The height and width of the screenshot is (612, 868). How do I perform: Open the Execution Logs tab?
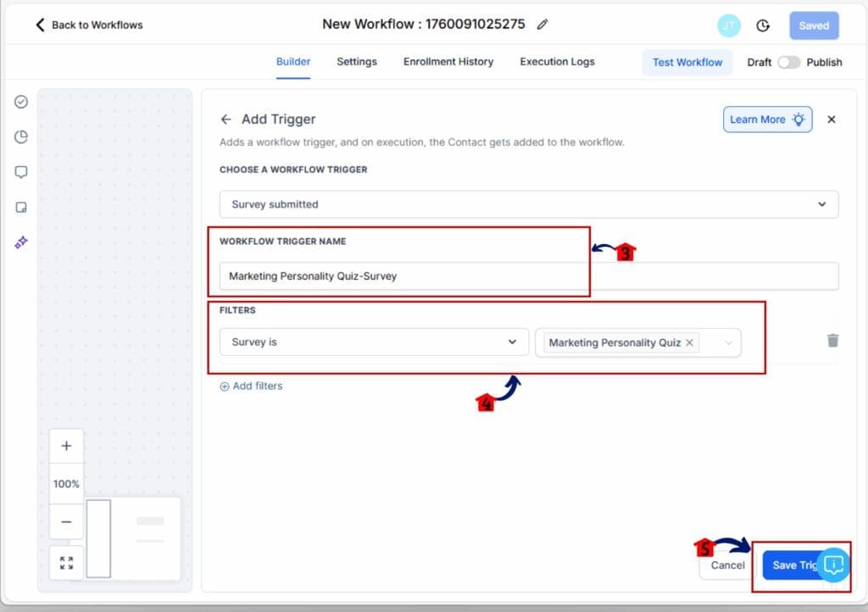(x=557, y=62)
